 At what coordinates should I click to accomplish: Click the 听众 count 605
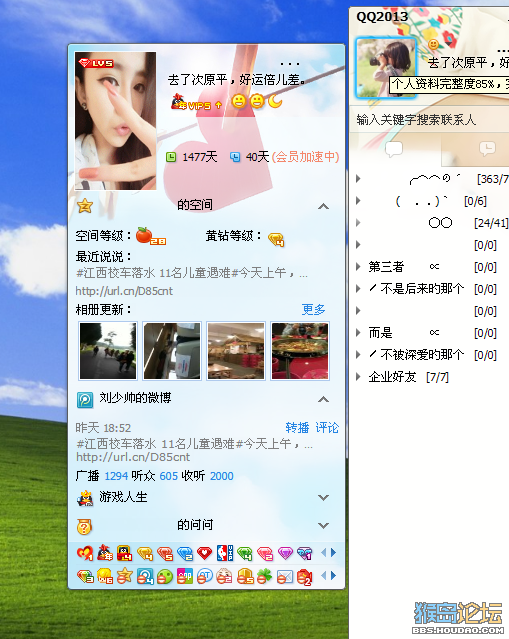click(x=169, y=476)
